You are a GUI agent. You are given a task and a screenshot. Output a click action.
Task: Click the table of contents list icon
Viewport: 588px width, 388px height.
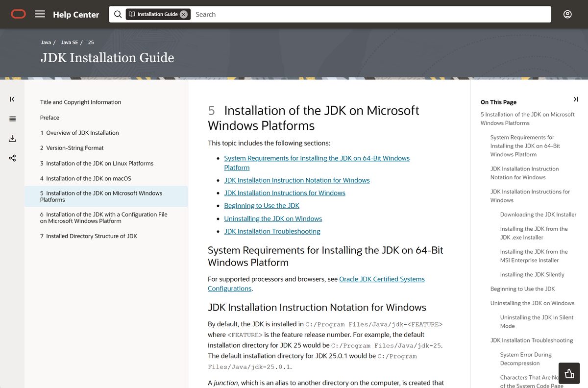(x=12, y=119)
